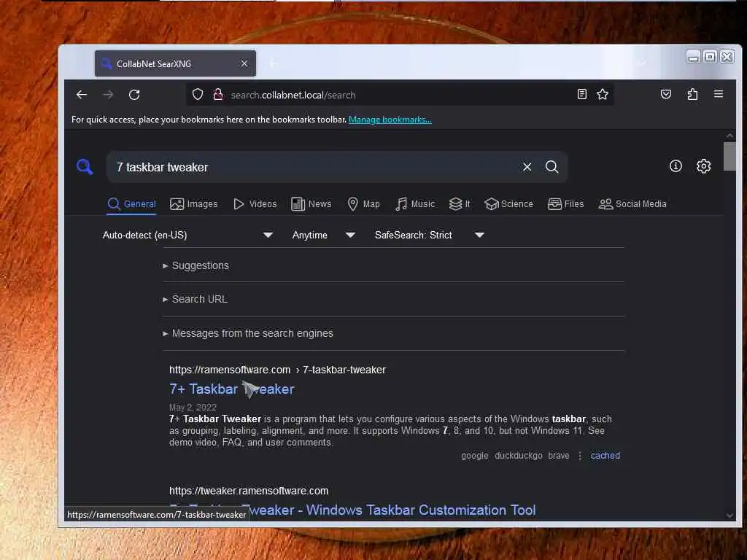Click the forward navigation arrow

(108, 95)
